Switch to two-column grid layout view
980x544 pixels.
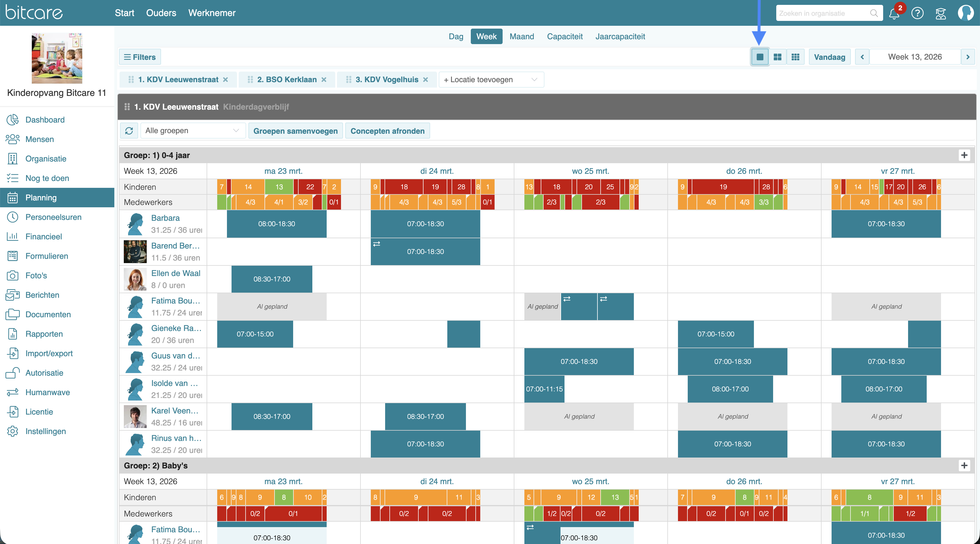pos(777,57)
